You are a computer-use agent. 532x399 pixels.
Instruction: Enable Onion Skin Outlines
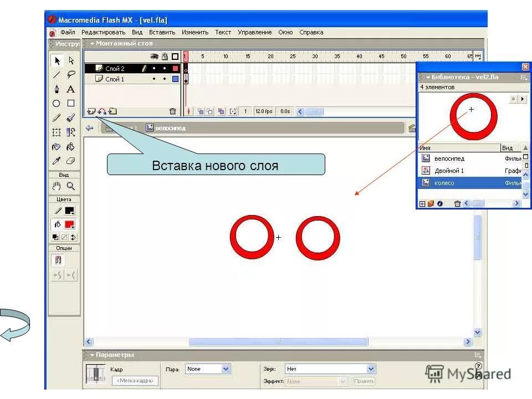click(210, 111)
